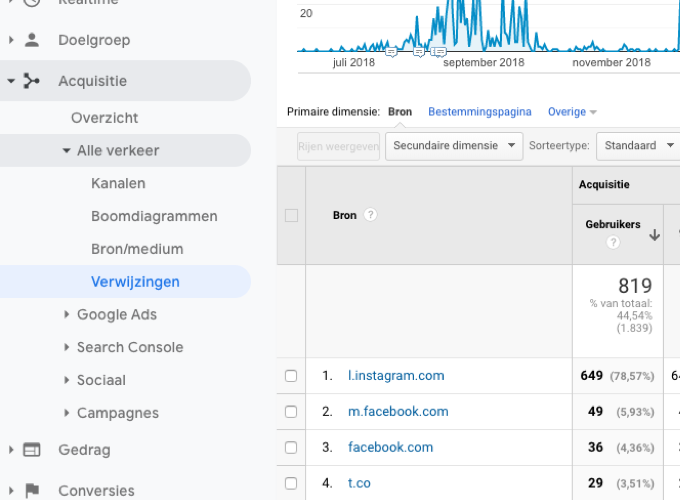
Task: Collapse the Alle verkeer section
Action: tap(67, 151)
